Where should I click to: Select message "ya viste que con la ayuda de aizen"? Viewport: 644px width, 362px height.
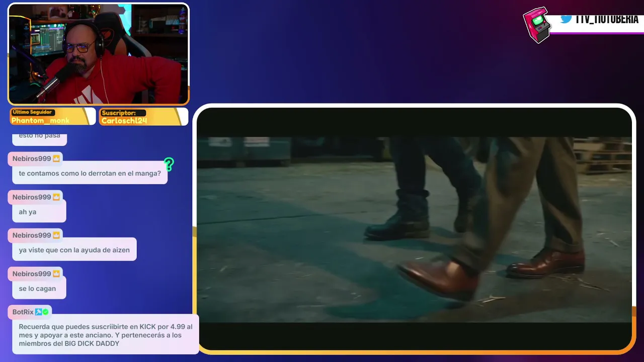(74, 250)
